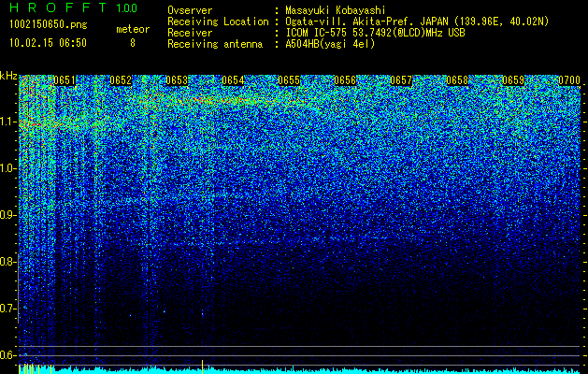Click the observer name Masayuki Kobayashi
This screenshot has height=374, width=588.
pos(336,11)
